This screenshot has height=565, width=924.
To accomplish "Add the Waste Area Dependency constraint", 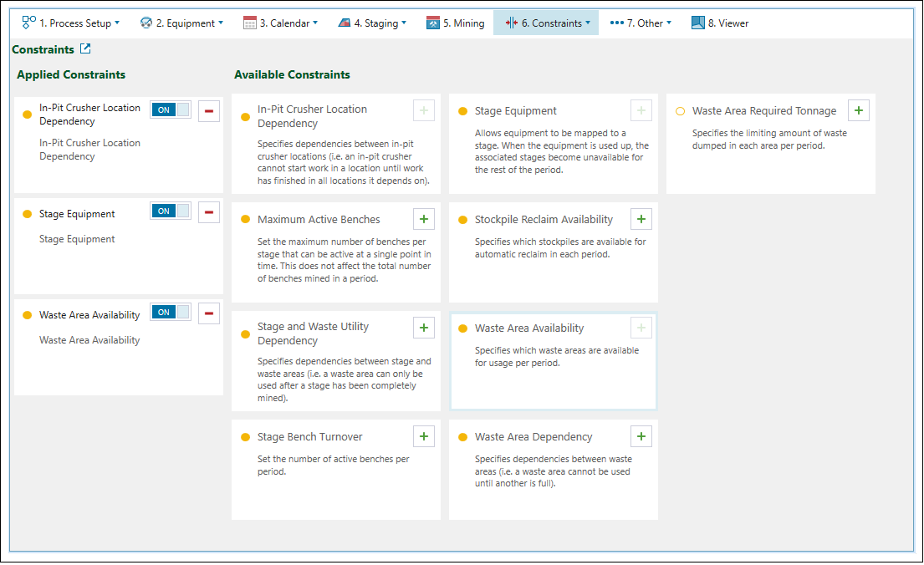I will click(641, 436).
